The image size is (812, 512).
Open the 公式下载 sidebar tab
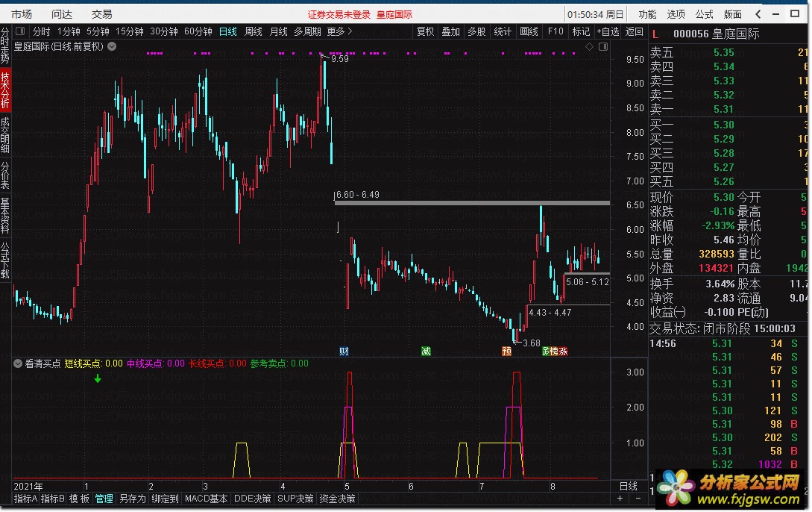tap(5, 260)
